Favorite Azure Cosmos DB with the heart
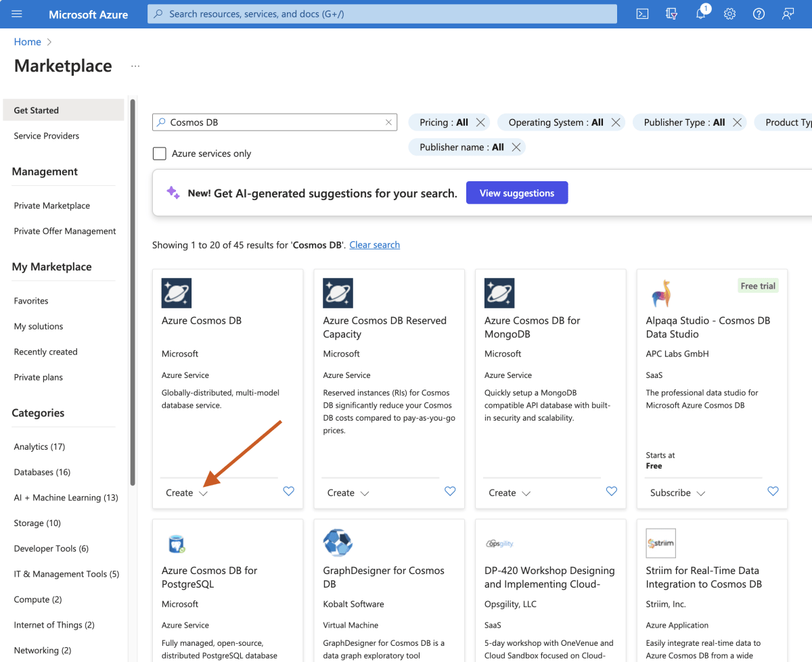Screen dimensions: 812x662 289,492
